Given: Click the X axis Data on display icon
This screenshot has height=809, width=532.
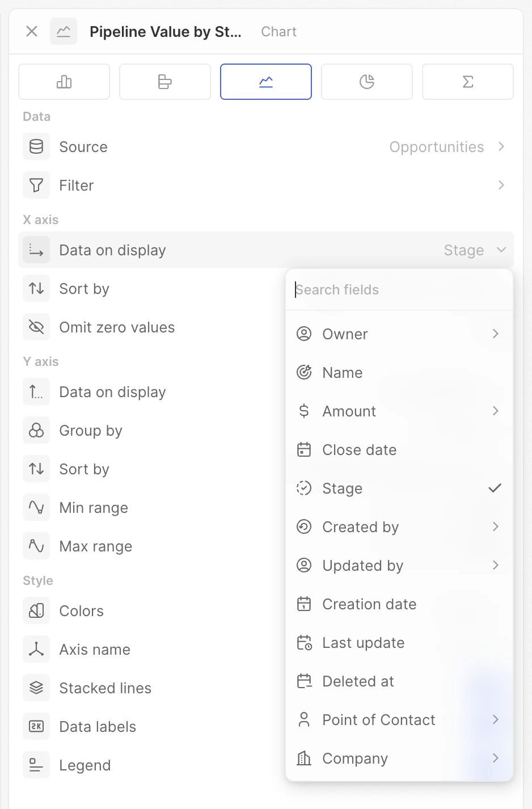Looking at the screenshot, I should (36, 250).
